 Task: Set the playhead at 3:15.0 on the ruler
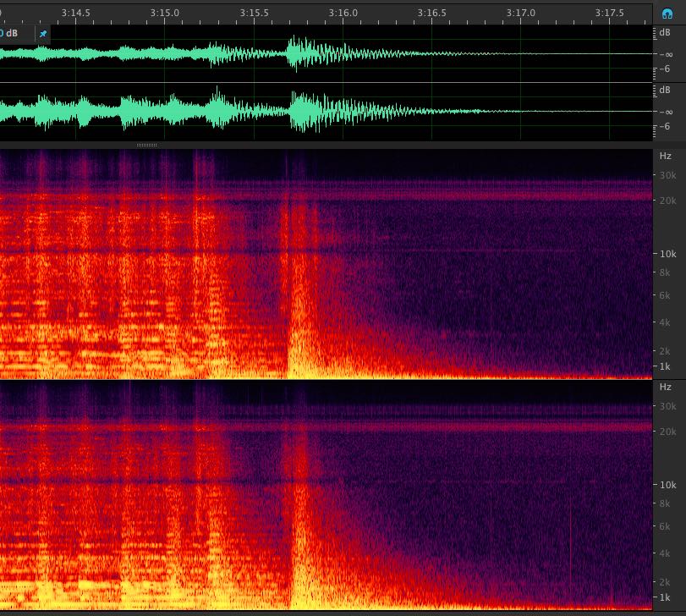pyautogui.click(x=165, y=13)
